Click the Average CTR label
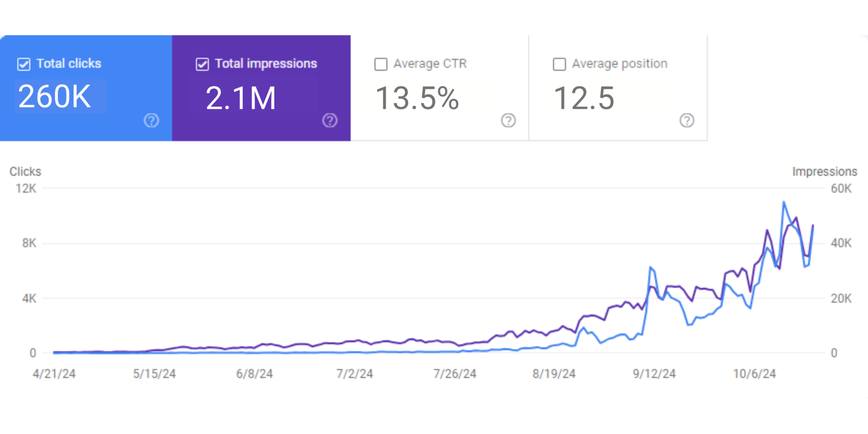The width and height of the screenshot is (868, 434). pyautogui.click(x=430, y=63)
